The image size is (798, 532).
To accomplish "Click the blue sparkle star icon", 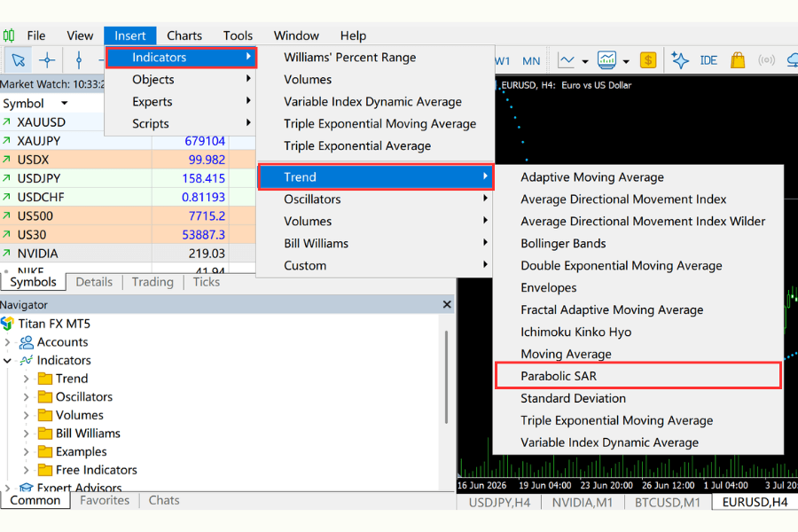I will 680,60.
